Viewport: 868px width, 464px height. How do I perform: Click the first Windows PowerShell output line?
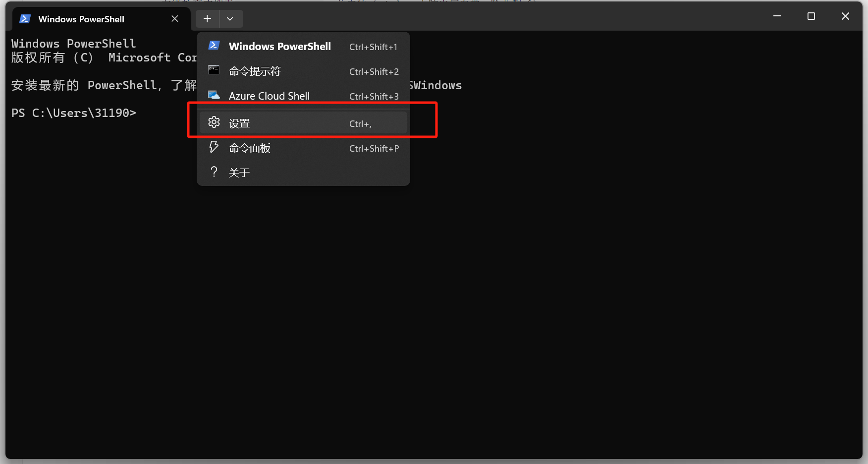[73, 44]
